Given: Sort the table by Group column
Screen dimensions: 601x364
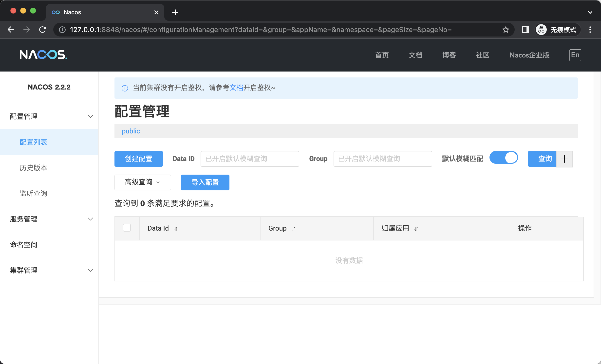Looking at the screenshot, I should 293,229.
